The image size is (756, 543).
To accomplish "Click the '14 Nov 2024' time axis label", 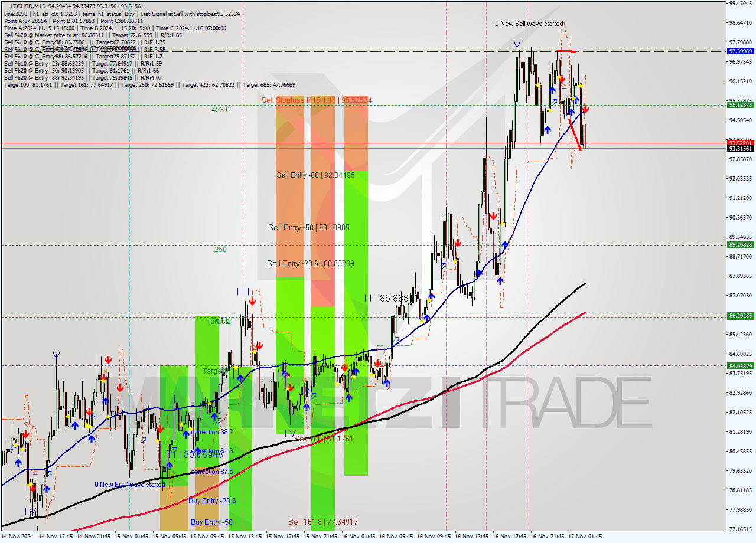I will point(17,537).
